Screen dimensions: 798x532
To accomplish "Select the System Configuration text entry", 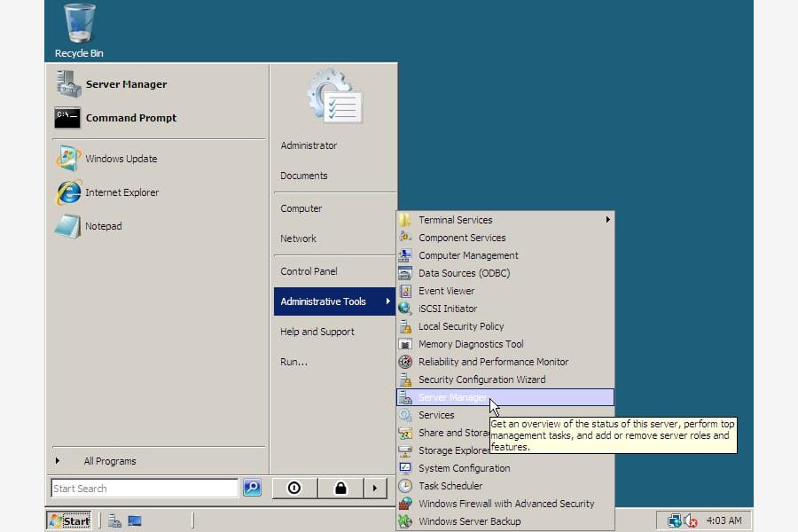I will 464,468.
